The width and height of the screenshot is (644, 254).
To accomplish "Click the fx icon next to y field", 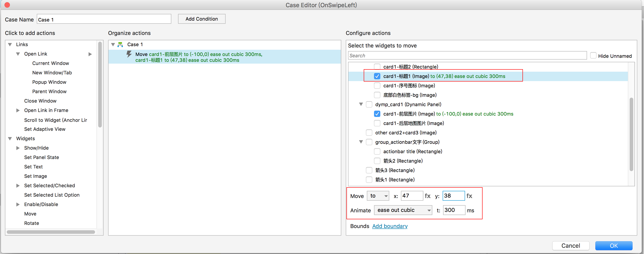I will pos(469,196).
